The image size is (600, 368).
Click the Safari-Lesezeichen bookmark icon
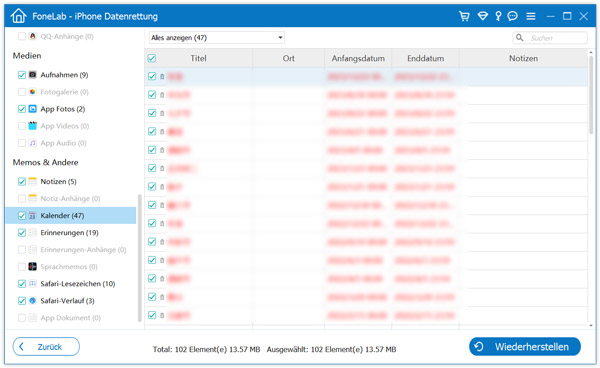(x=33, y=284)
